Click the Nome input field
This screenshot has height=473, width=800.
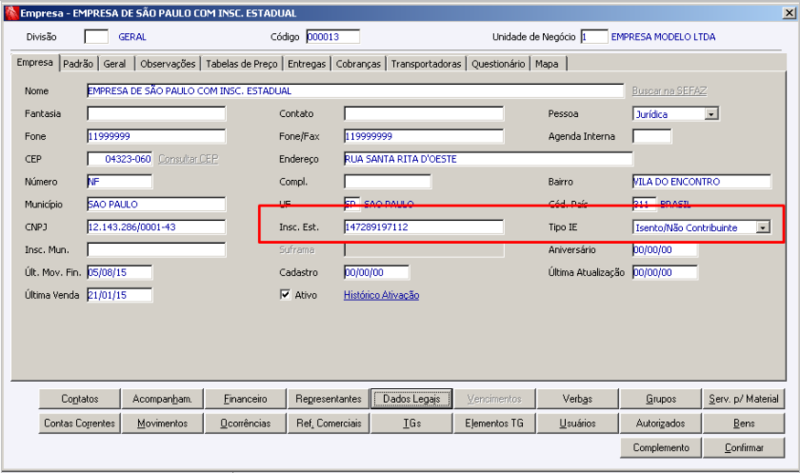pos(355,91)
